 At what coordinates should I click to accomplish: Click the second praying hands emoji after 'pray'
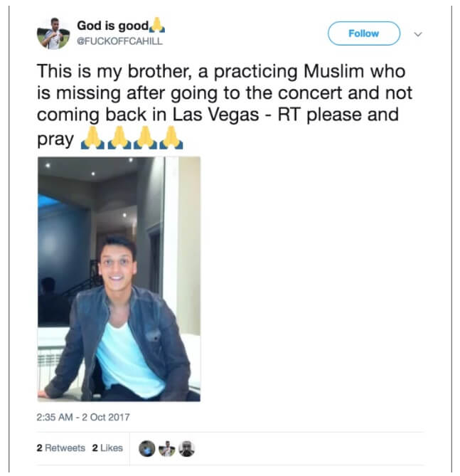click(x=118, y=140)
